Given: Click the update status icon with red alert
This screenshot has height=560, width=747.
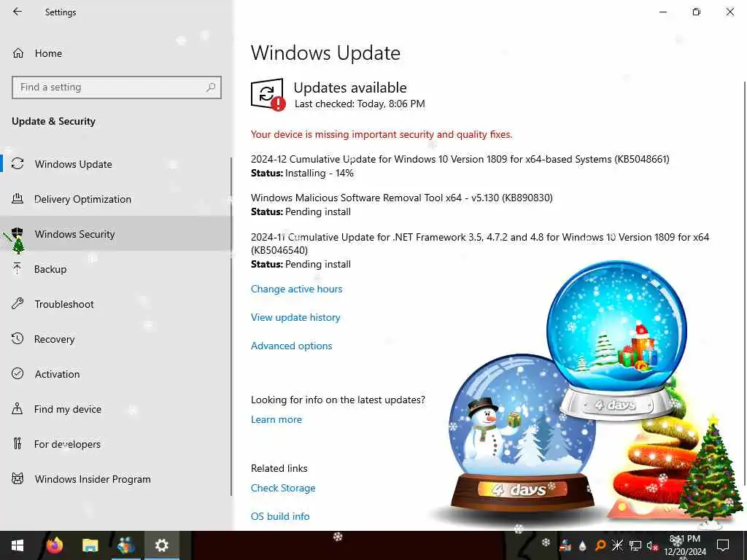Looking at the screenshot, I should 268,94.
